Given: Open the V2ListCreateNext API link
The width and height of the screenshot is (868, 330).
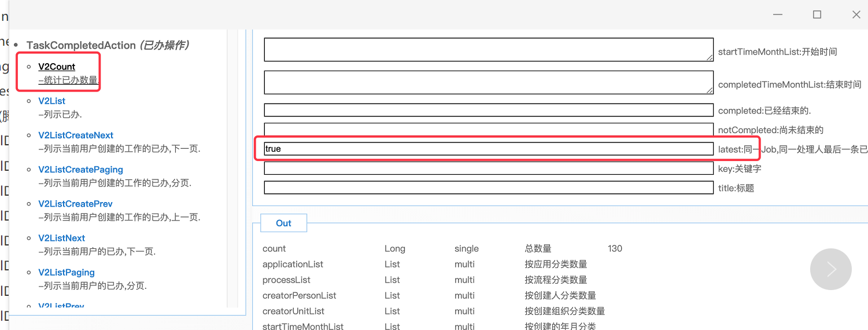Looking at the screenshot, I should pos(76,135).
